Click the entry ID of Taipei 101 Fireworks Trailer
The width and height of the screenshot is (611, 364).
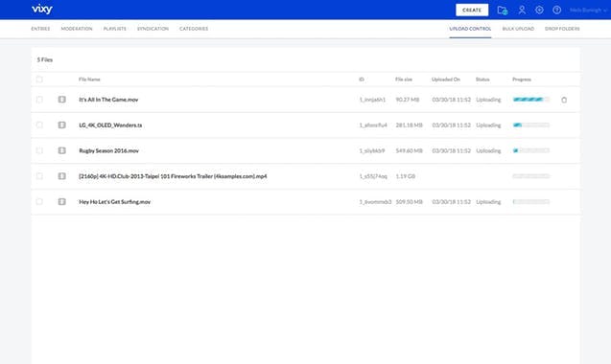pos(373,176)
